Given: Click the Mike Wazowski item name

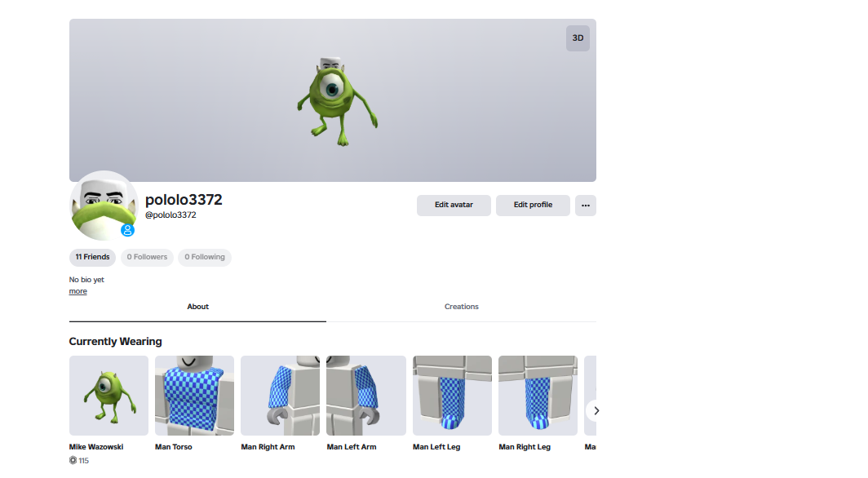Looking at the screenshot, I should click(x=96, y=447).
